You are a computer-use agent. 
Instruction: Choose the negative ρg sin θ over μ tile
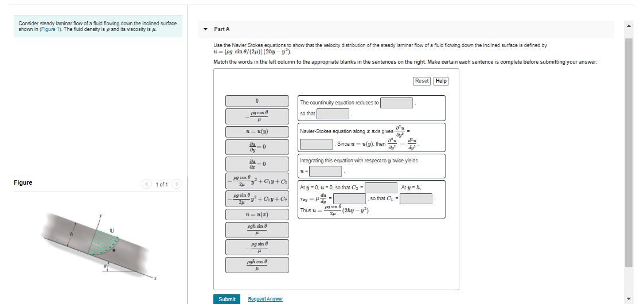(x=257, y=247)
